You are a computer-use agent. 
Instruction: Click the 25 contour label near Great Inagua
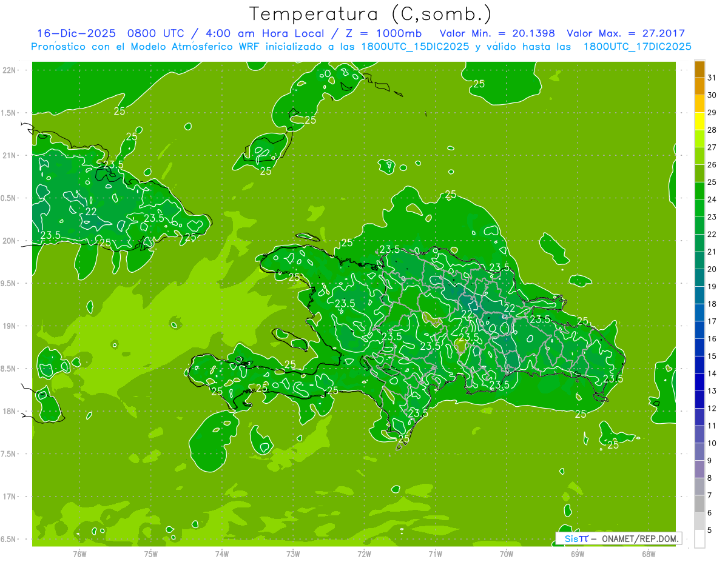click(266, 171)
